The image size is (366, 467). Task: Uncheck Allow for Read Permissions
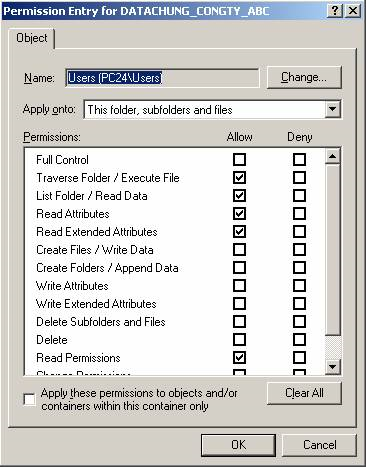(x=239, y=358)
